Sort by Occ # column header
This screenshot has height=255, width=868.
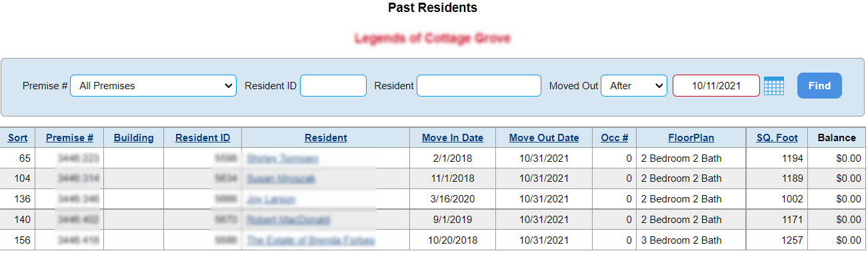click(615, 138)
